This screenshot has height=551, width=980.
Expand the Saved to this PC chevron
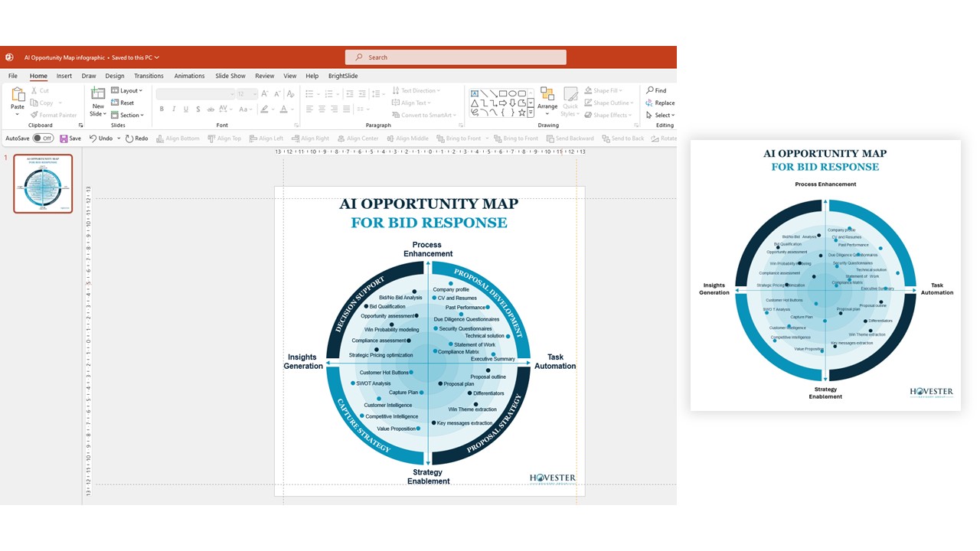(156, 57)
